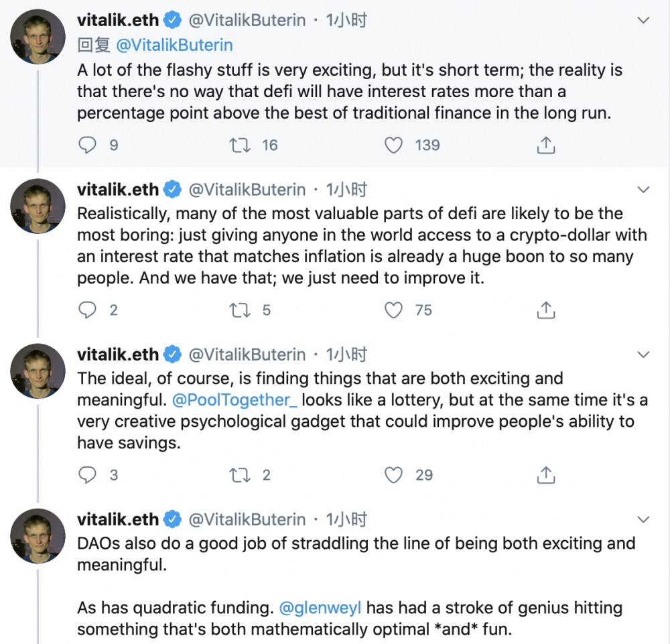The width and height of the screenshot is (670, 644).
Task: Click the reply icon on the first tweet
Action: pyautogui.click(x=88, y=145)
